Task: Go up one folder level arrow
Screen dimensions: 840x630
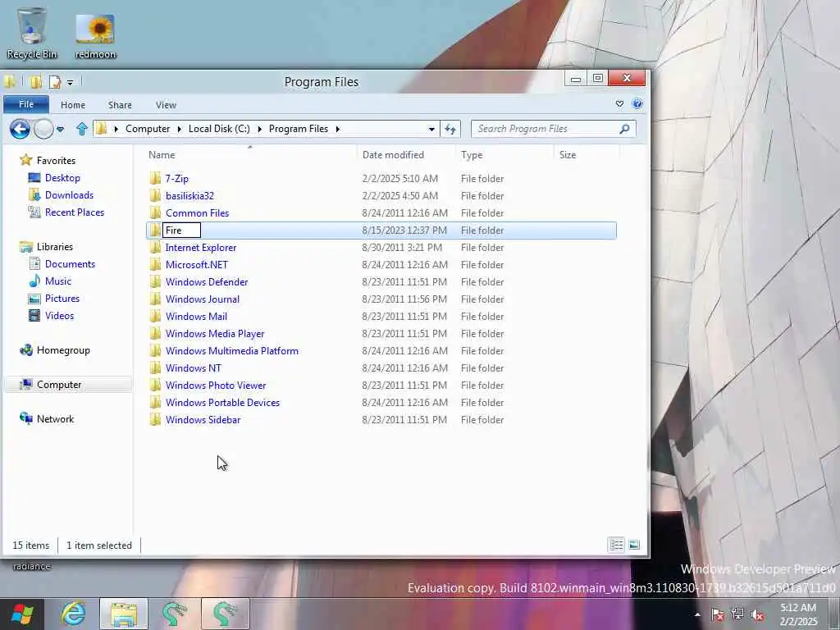Action: (x=81, y=129)
